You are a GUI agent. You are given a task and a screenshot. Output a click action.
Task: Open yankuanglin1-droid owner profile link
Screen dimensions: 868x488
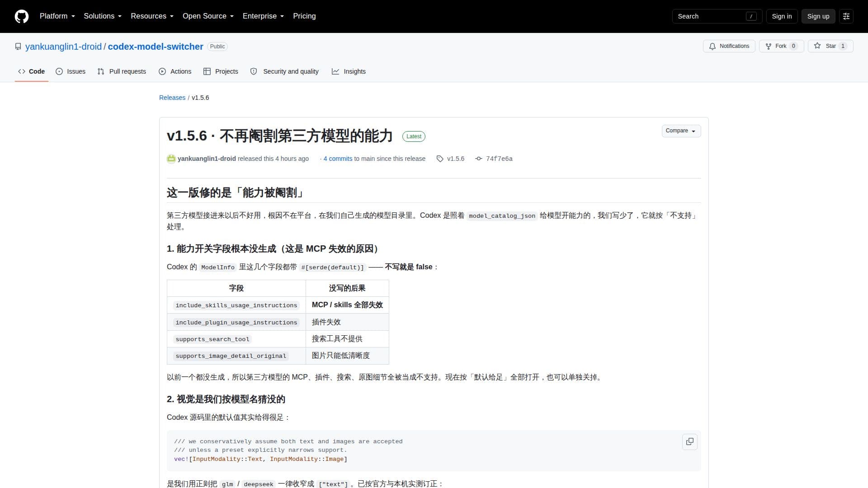coord(63,47)
